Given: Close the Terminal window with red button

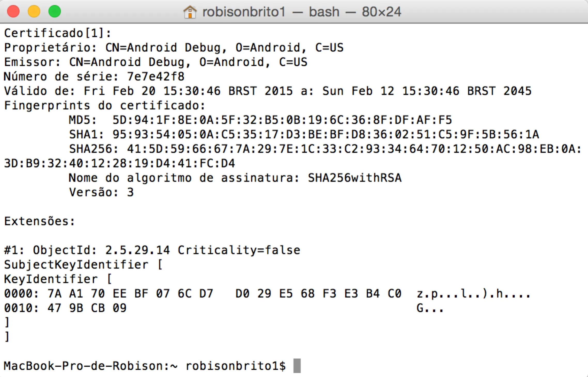Looking at the screenshot, I should (x=13, y=12).
